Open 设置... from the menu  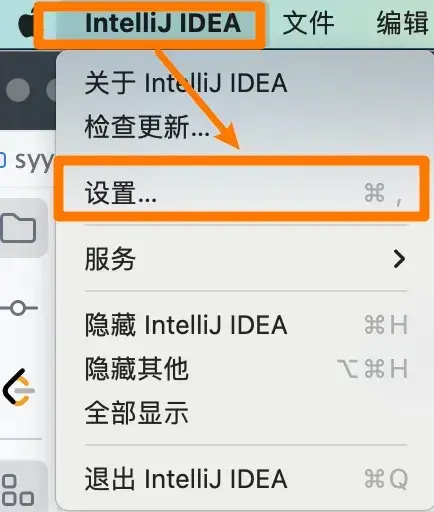(x=242, y=193)
